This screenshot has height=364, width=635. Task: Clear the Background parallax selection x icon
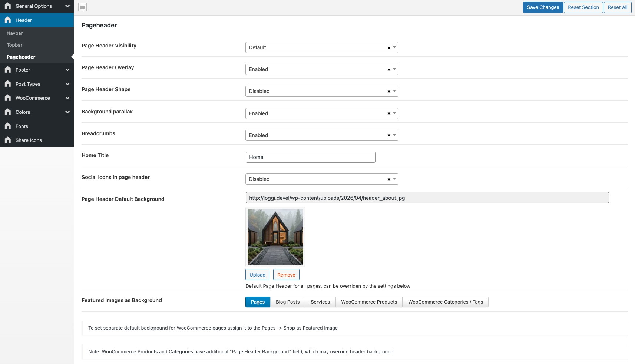[389, 114]
